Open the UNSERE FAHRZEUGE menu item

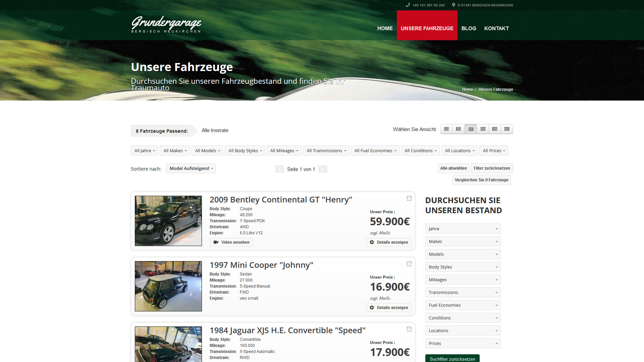[427, 25]
